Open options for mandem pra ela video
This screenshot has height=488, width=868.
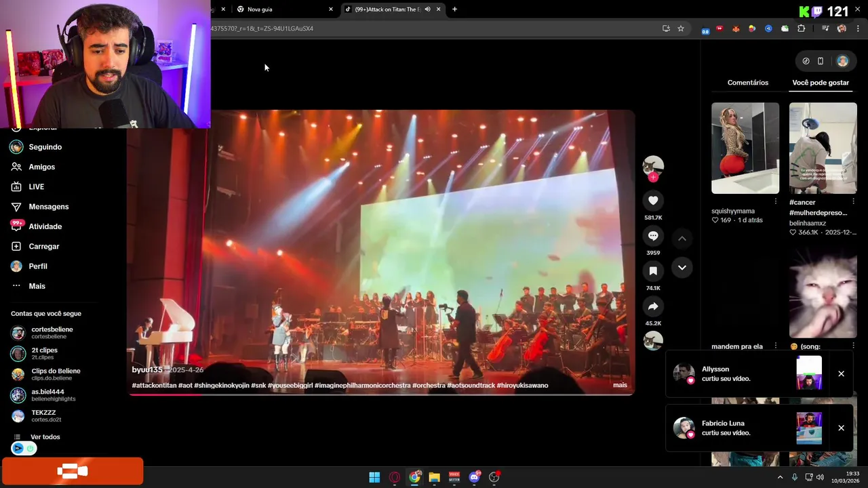click(x=776, y=346)
